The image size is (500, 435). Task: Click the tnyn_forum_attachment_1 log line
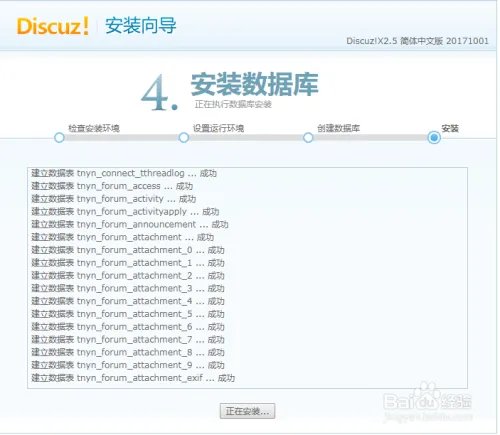click(128, 263)
